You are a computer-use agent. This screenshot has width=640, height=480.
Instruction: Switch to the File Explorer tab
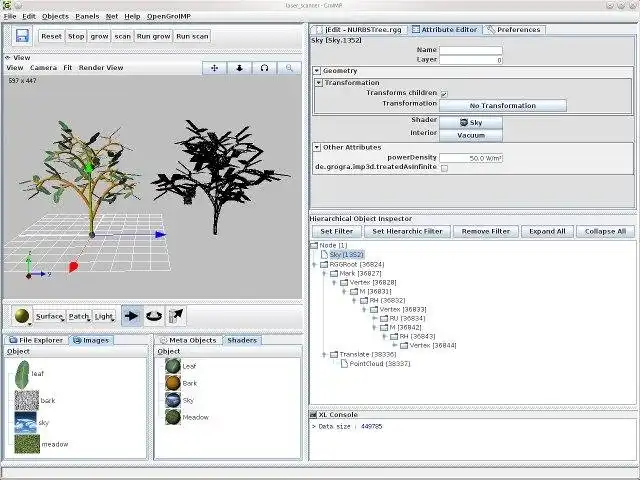pyautogui.click(x=36, y=340)
